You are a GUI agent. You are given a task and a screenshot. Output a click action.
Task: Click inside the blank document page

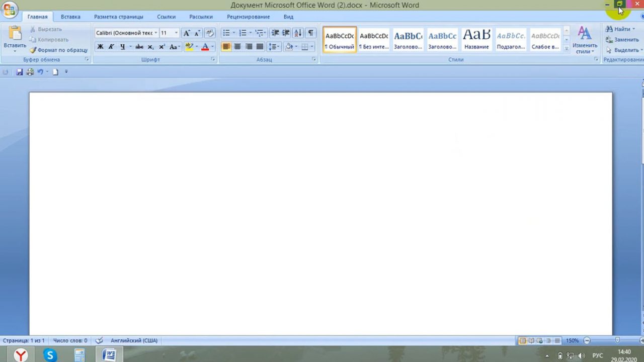(x=320, y=213)
